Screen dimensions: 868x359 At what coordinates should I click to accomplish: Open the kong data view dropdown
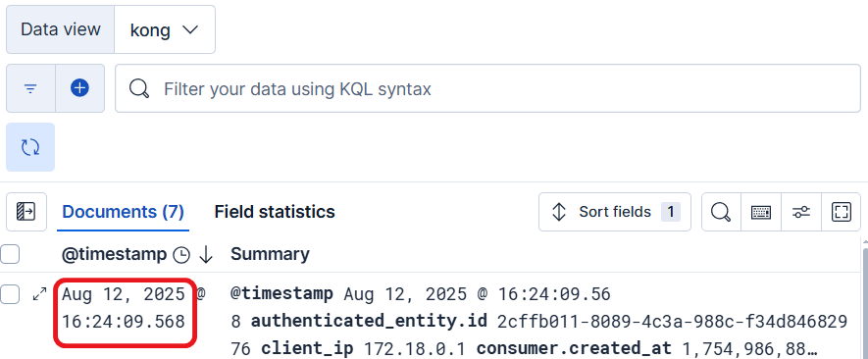(x=165, y=29)
